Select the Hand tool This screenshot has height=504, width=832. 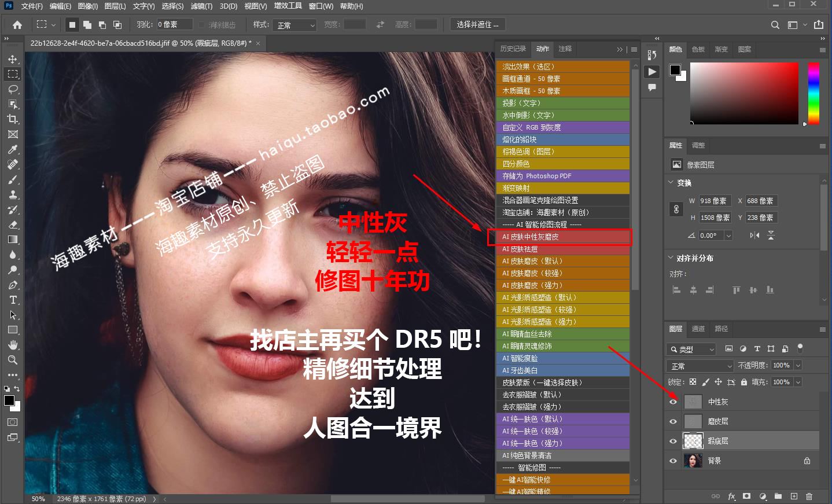click(13, 345)
